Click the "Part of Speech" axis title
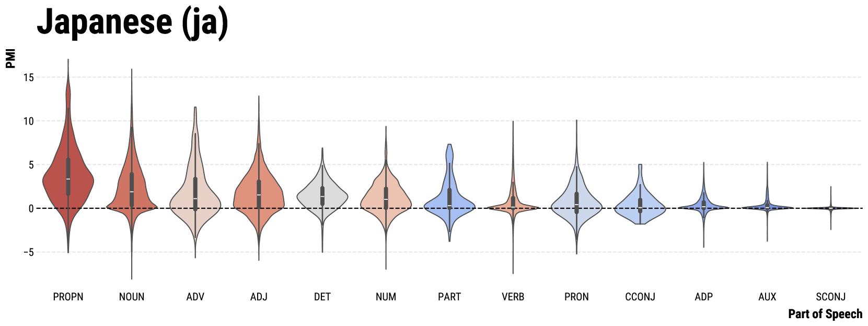 pyautogui.click(x=825, y=314)
